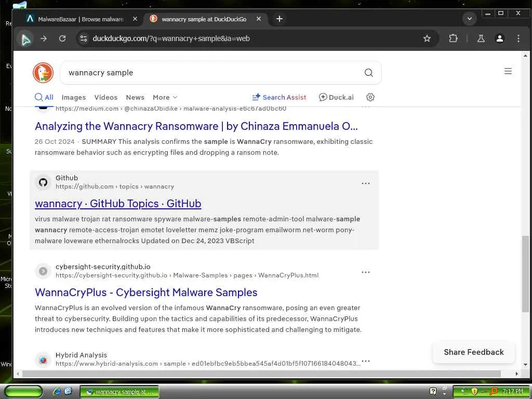The height and width of the screenshot is (399, 532).
Task: Open three-dot options for Hybrid Analysis result
Action: [x=365, y=361]
